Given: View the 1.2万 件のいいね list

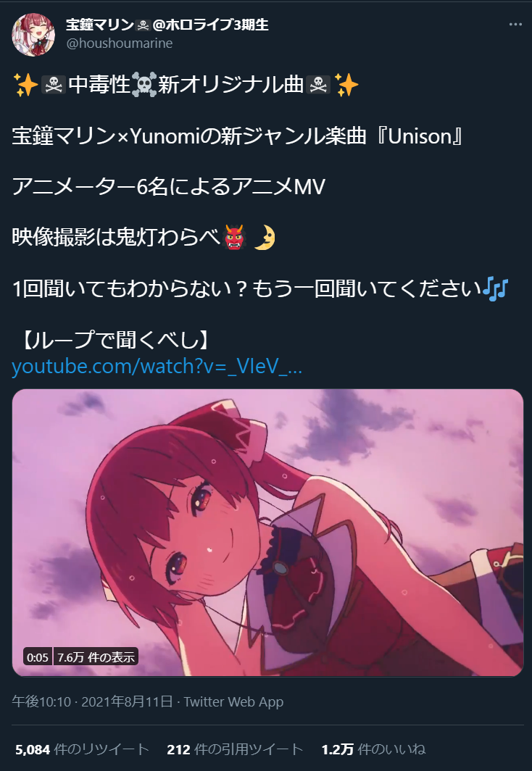Looking at the screenshot, I should click(373, 749).
